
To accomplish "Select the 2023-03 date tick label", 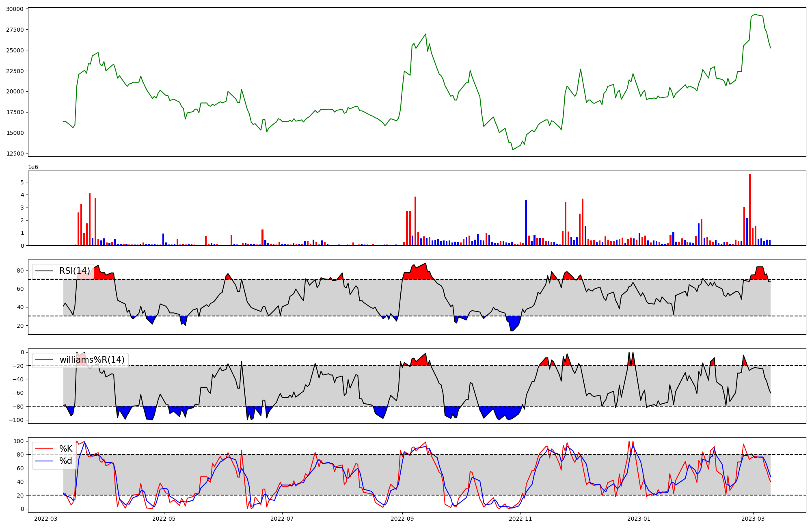I will point(753,519).
